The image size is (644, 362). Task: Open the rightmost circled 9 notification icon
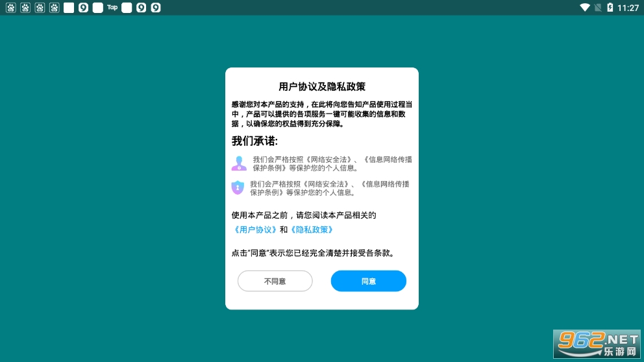[156, 7]
